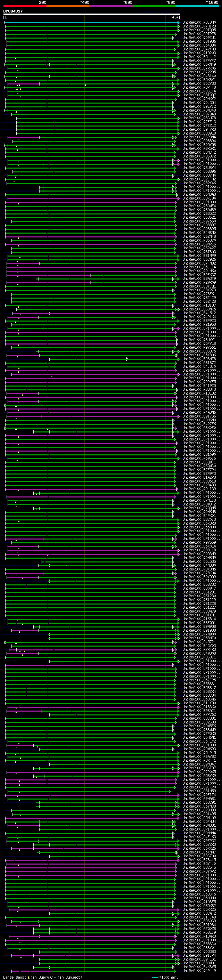Viewport: 222px width, 980px height.
Task: Select hit label UniRef100_B9I9B4
Action: 199,925
